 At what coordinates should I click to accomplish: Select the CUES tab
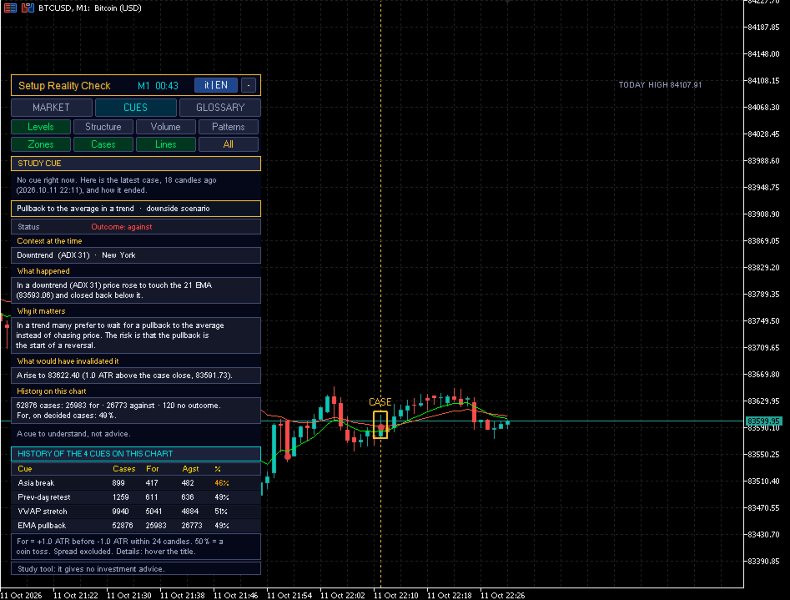point(136,107)
